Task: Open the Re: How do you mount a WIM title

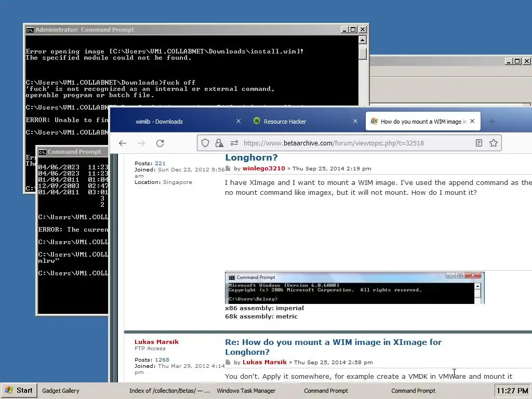Action: tap(333, 347)
